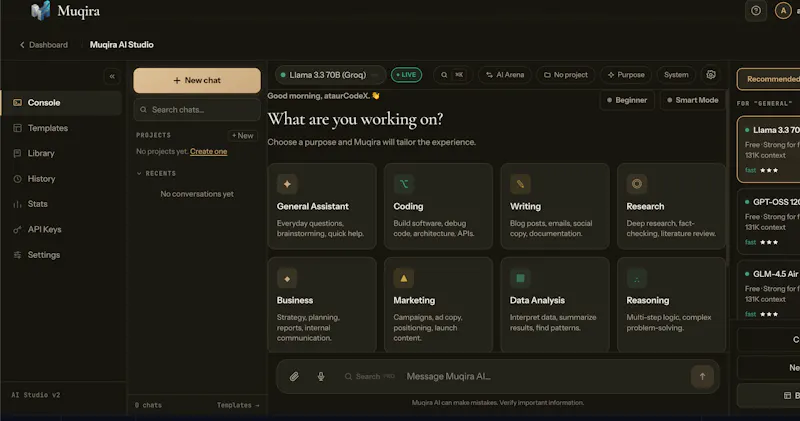Open the System prompt button

point(676,75)
